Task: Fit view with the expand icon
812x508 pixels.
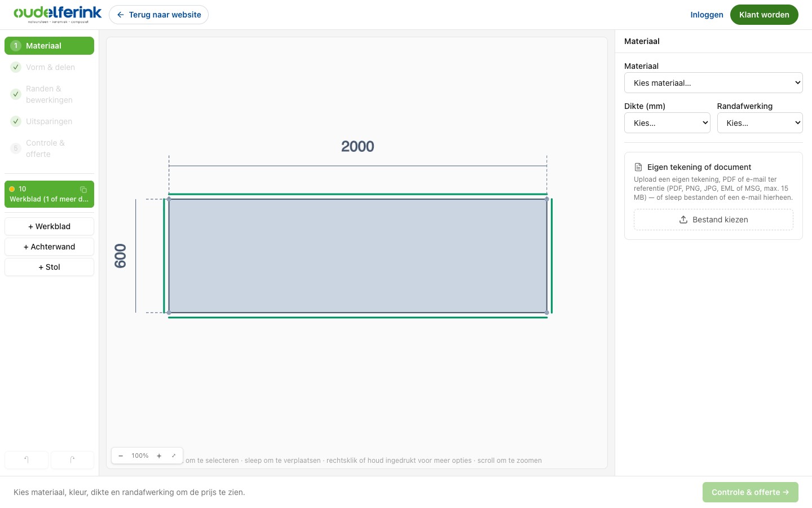Action: [174, 456]
